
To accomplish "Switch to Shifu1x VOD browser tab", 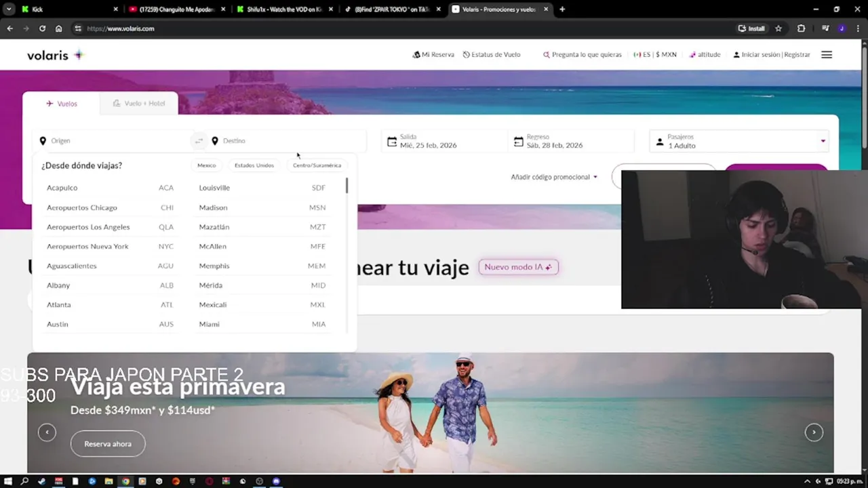I will pos(283,9).
